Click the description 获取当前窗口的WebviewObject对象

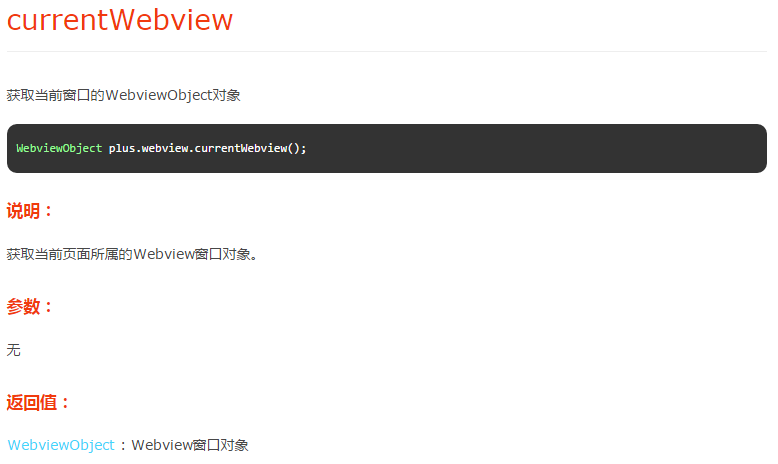click(124, 95)
